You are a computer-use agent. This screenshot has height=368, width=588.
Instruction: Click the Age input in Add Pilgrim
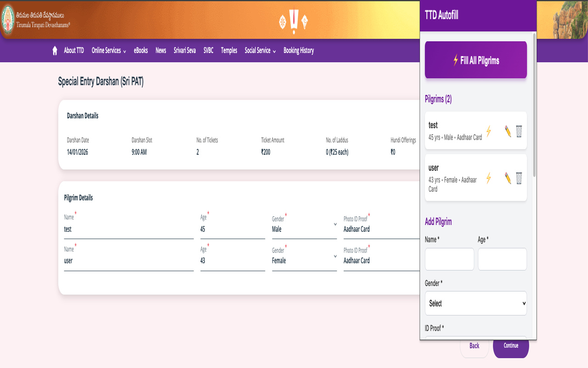pyautogui.click(x=502, y=259)
